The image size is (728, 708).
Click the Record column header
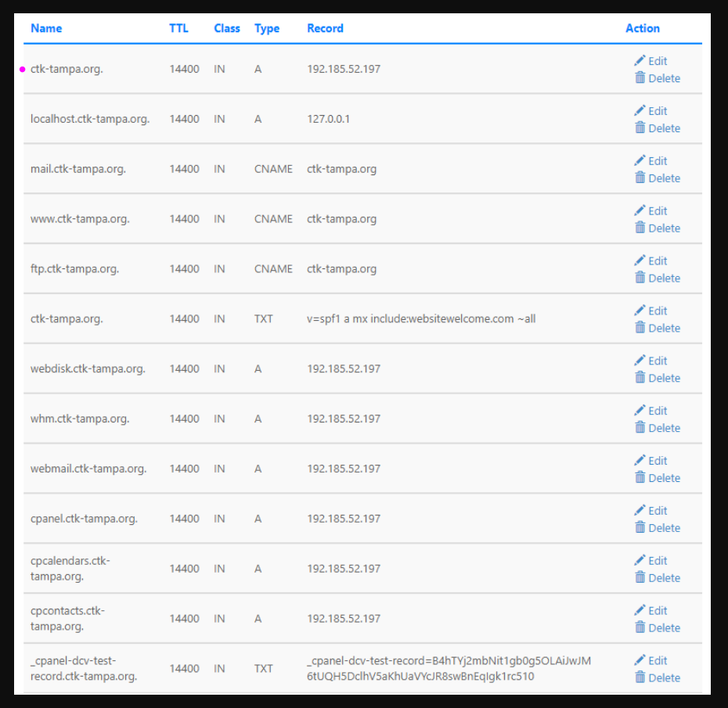click(x=325, y=28)
